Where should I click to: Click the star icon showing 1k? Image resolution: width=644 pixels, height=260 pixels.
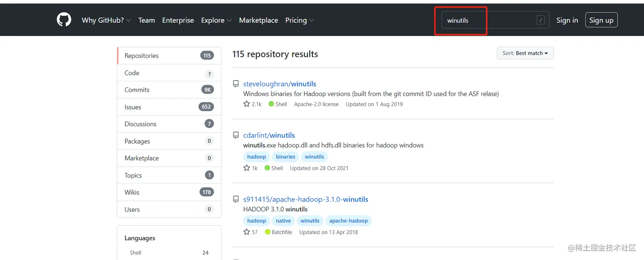(247, 168)
